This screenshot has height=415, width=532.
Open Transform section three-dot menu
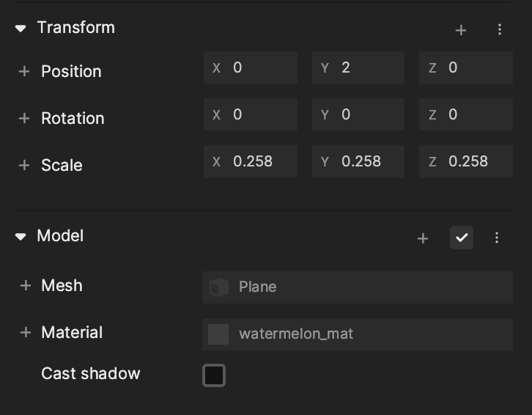click(x=500, y=29)
